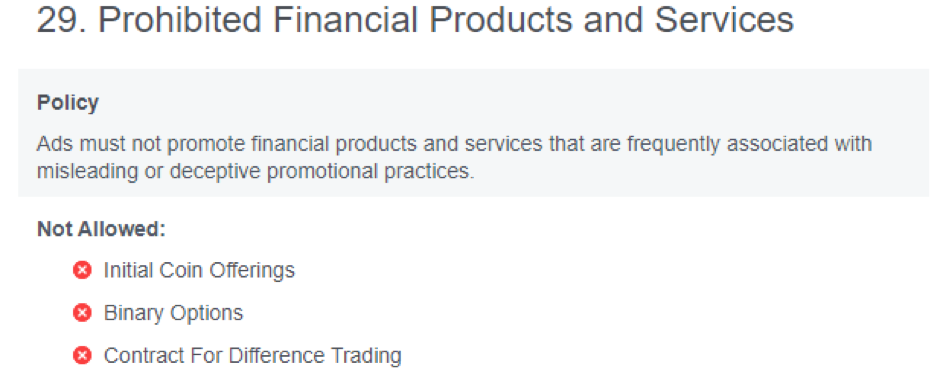This screenshot has width=939, height=375.
Task: Click the word 'Financial' in the section heading
Action: point(344,21)
